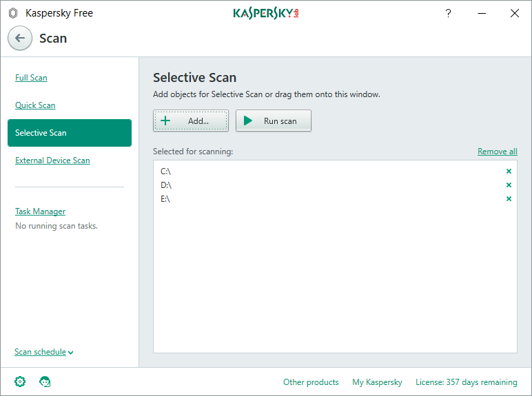
Task: Click the Kaspersky Lab logo
Action: (x=266, y=13)
